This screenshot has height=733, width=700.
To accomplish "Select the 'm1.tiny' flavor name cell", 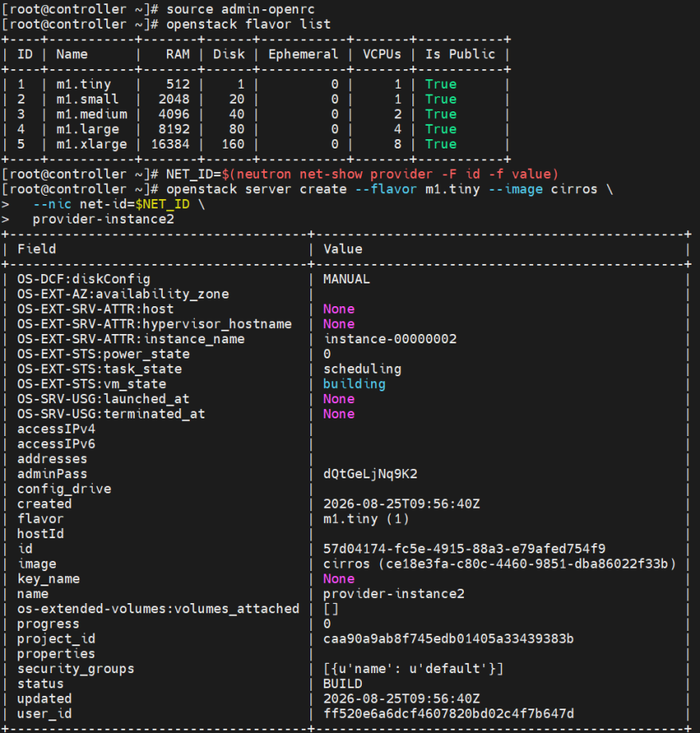I will (83, 84).
